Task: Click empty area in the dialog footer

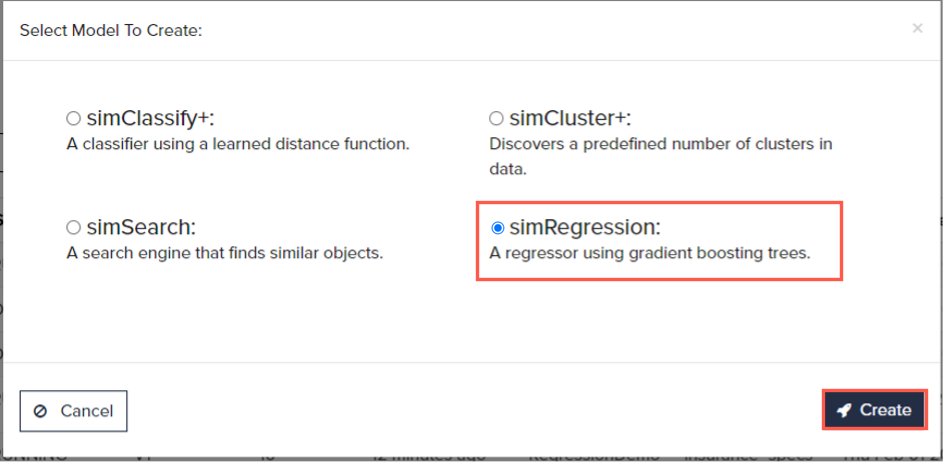Action: [470, 410]
